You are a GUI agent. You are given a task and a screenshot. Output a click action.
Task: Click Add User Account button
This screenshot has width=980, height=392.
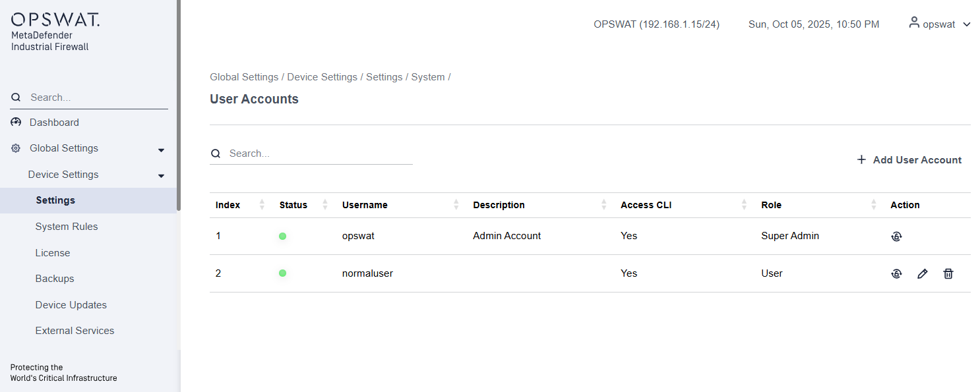point(909,160)
